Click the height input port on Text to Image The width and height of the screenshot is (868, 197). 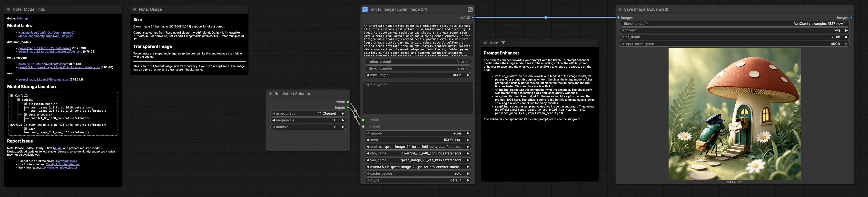[x=363, y=126]
